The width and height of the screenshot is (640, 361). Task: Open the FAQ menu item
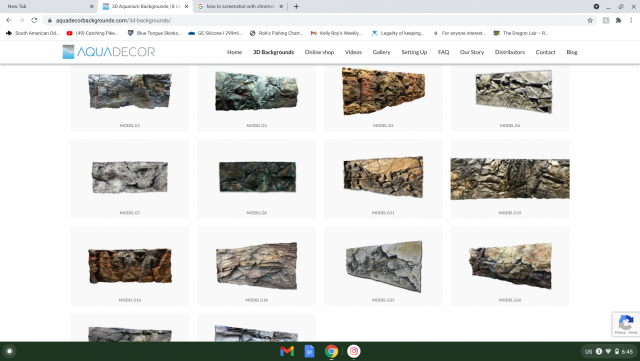click(443, 52)
